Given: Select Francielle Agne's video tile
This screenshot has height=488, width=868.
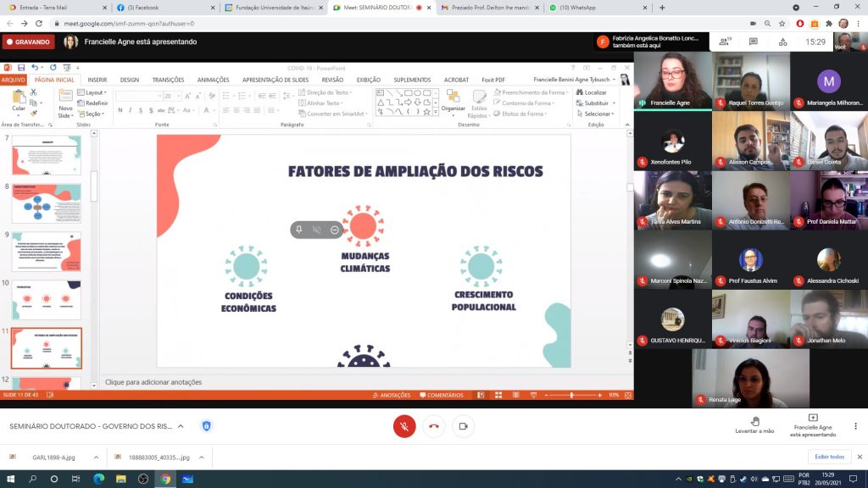Looking at the screenshot, I should pyautogui.click(x=672, y=80).
